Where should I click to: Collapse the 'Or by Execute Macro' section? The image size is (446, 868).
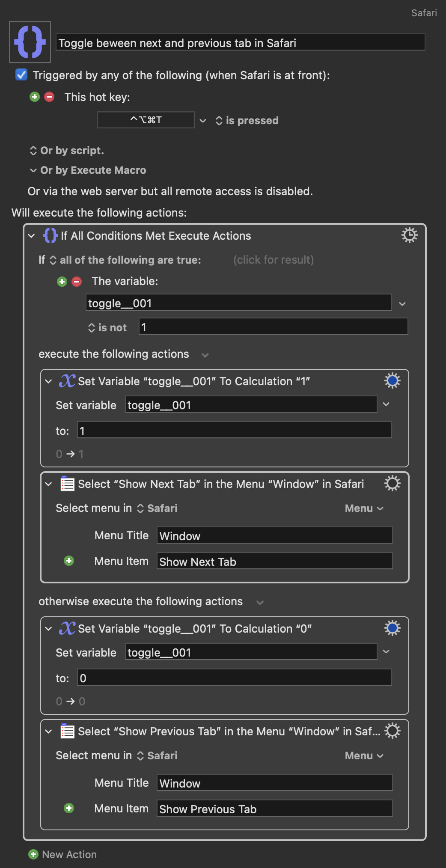33,170
